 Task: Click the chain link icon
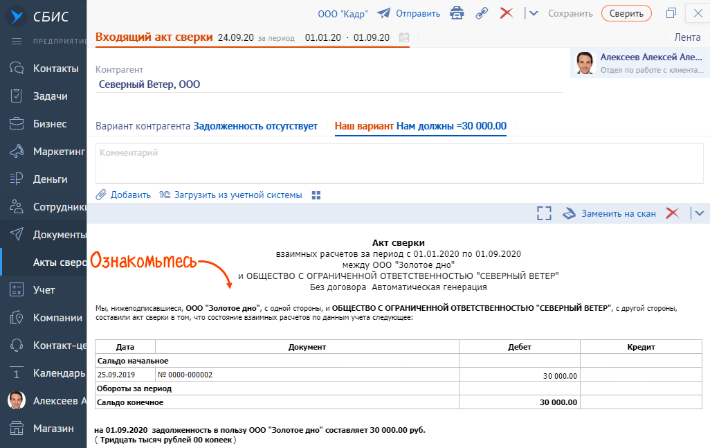[482, 13]
